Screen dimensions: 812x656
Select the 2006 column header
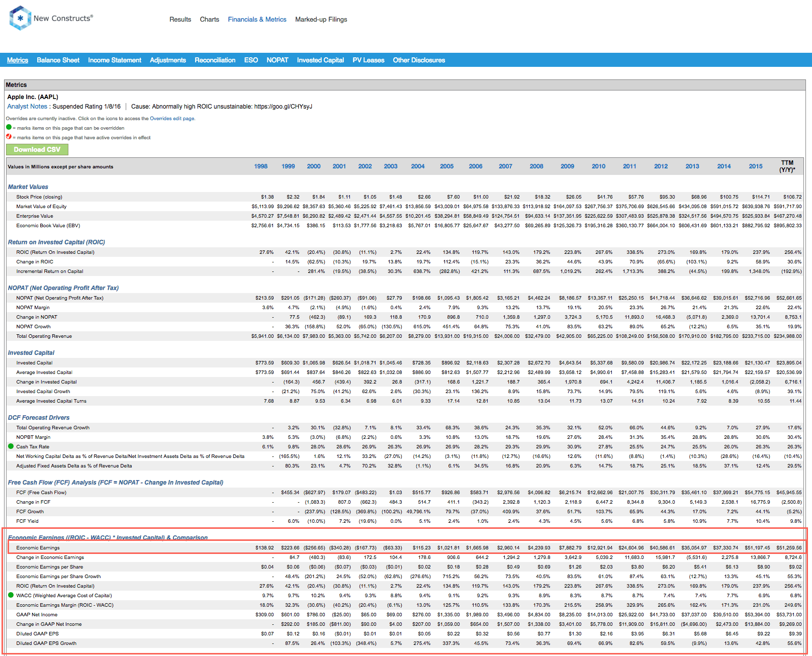point(476,166)
